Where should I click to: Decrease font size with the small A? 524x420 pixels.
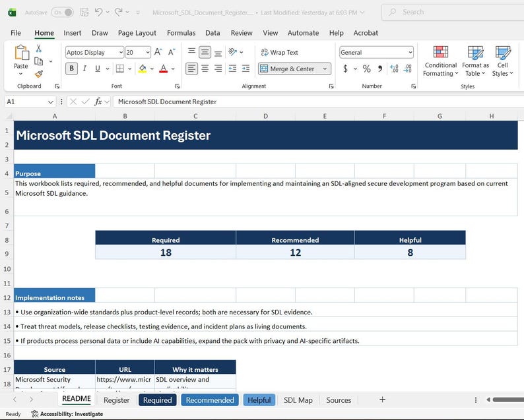tap(172, 52)
